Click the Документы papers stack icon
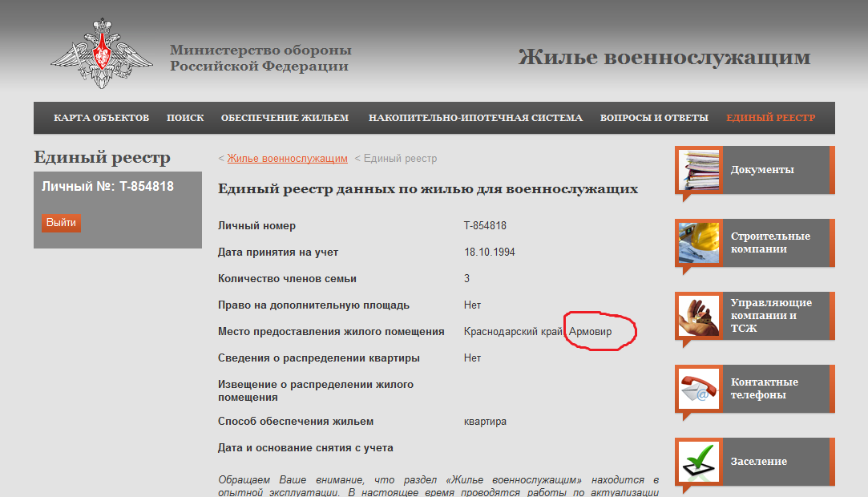Image resolution: width=868 pixels, height=497 pixels. coord(699,170)
